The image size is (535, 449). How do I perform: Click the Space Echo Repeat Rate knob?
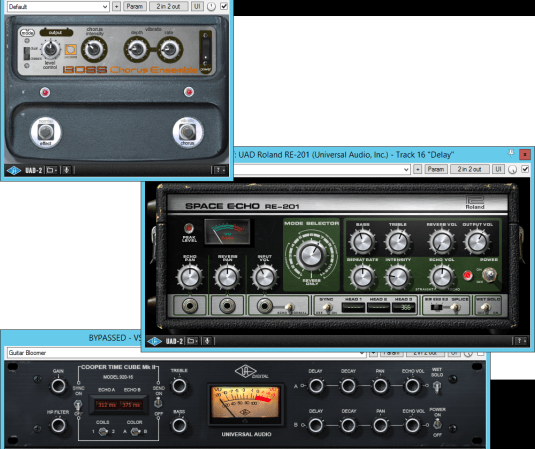pyautogui.click(x=362, y=277)
